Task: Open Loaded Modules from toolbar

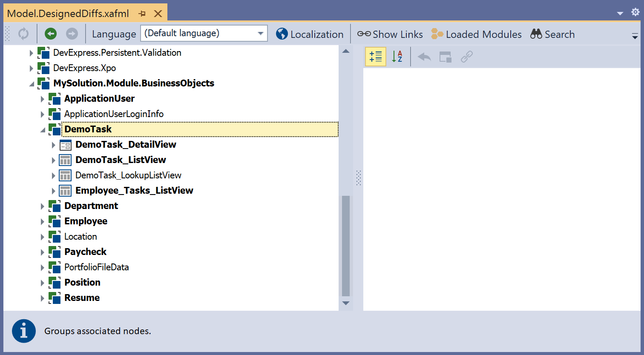Action: [x=476, y=34]
